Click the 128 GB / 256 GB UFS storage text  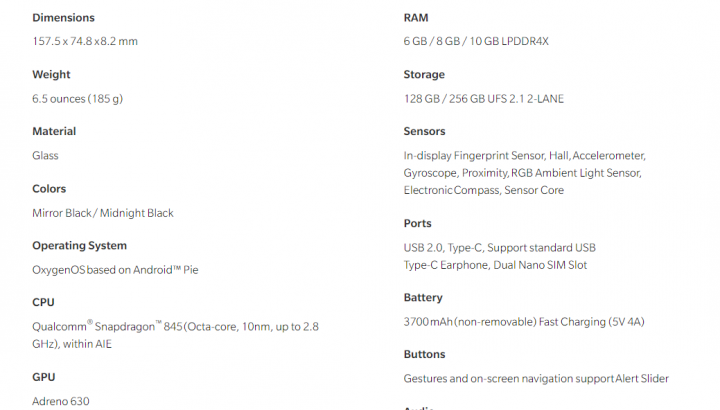pos(484,99)
